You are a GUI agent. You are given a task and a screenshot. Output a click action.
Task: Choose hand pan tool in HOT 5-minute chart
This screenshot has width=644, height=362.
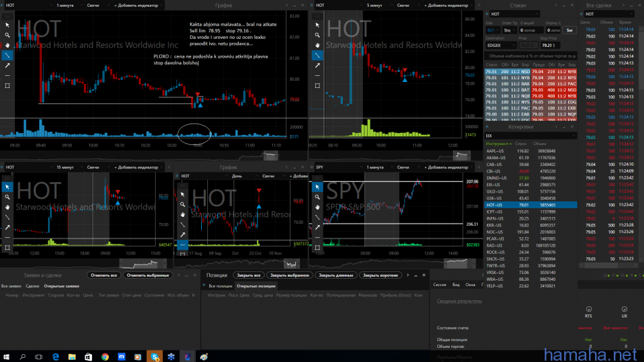[x=317, y=45]
